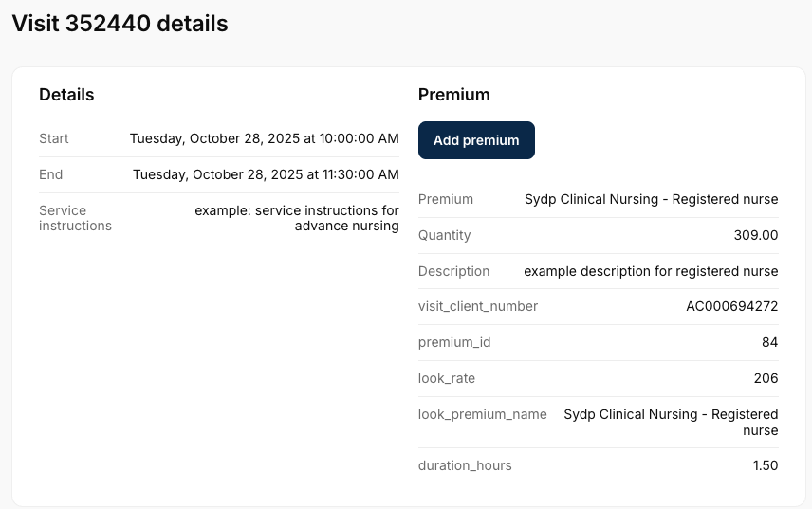Click the visit_client_number field label
This screenshot has height=509, width=812.
click(x=478, y=306)
